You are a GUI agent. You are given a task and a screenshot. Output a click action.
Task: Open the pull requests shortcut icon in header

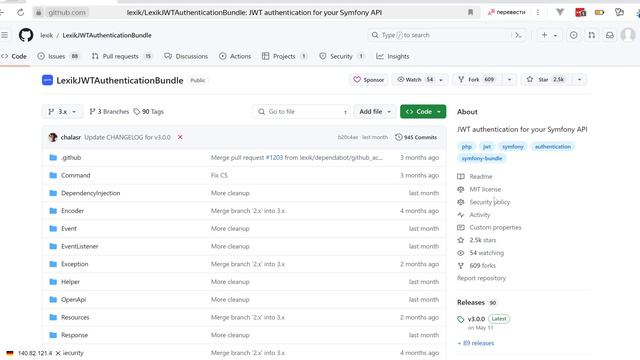[x=591, y=35]
